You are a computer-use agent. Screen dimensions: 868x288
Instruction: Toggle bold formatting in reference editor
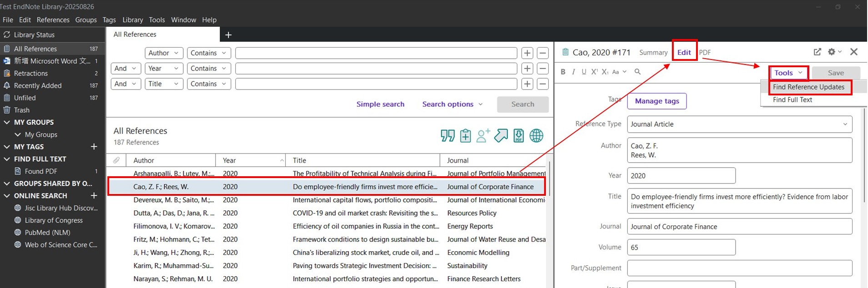[x=563, y=72]
